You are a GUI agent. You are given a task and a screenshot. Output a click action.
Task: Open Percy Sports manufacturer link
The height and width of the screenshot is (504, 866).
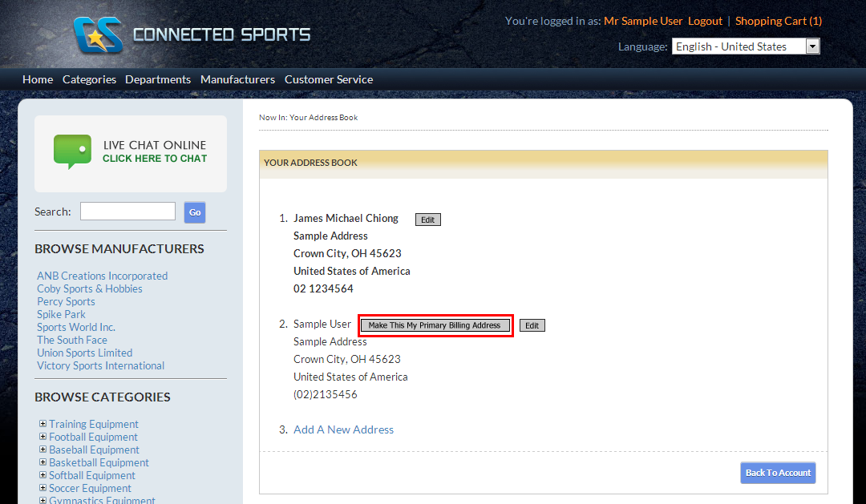click(66, 301)
